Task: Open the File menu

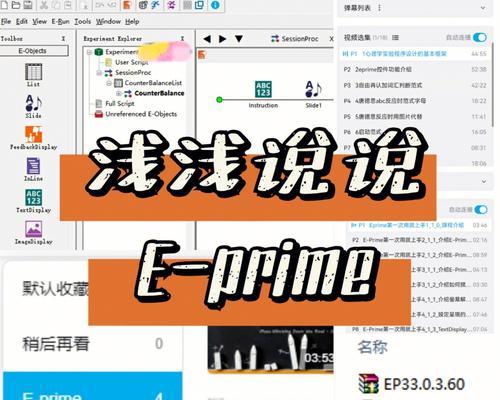Action: 6,22
